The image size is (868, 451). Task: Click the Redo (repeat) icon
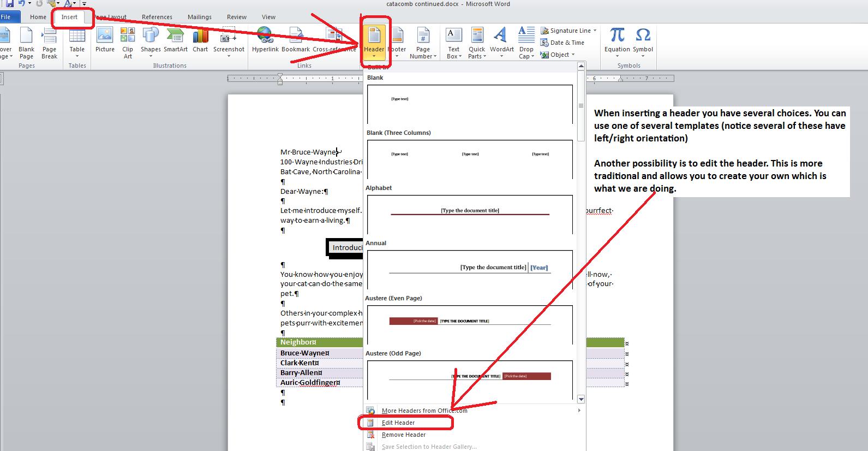(39, 4)
